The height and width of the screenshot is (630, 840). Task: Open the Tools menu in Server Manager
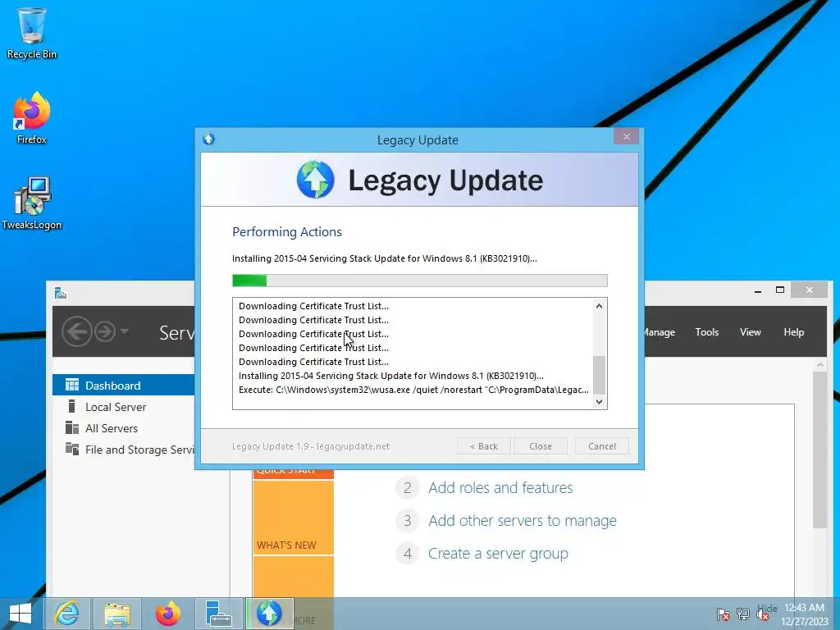point(707,332)
